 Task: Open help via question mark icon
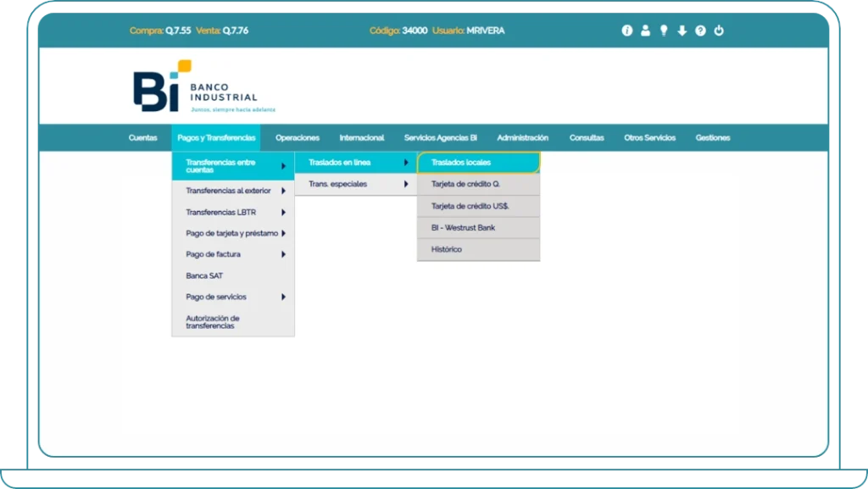coord(700,31)
